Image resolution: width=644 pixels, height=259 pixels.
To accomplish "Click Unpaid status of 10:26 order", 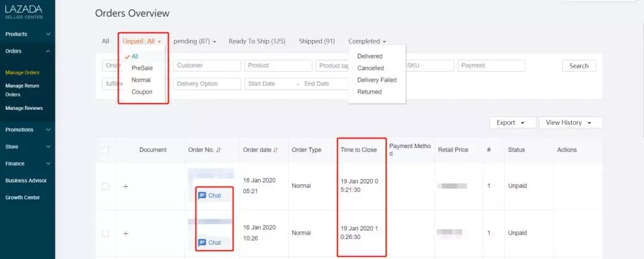I will tap(518, 233).
